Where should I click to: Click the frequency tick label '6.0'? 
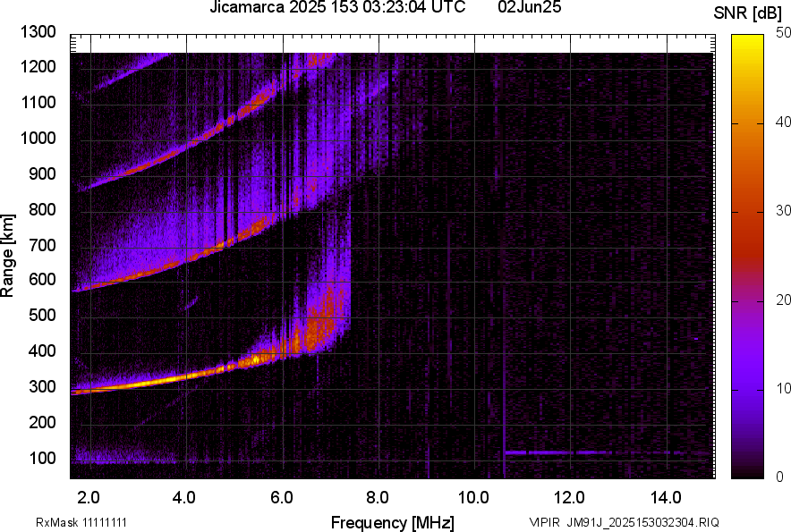click(282, 498)
